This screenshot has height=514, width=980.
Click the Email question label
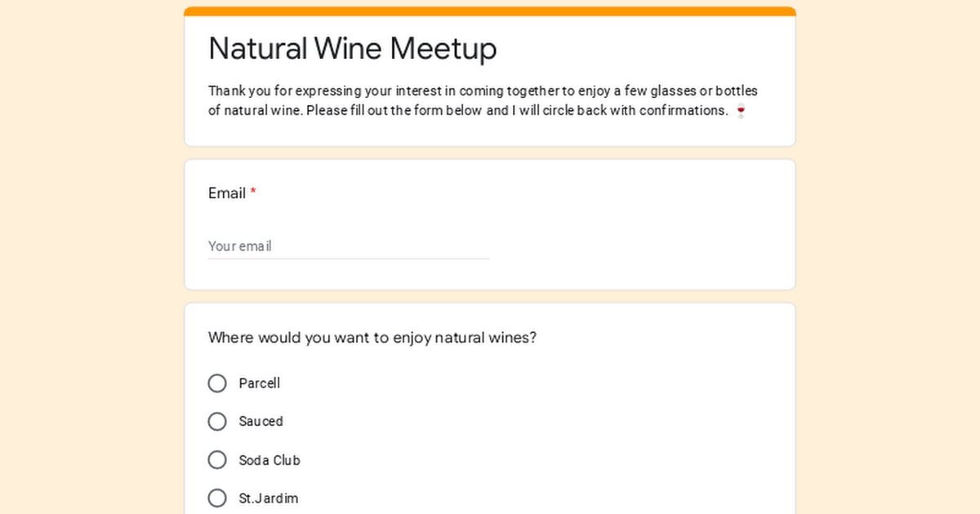(226, 193)
